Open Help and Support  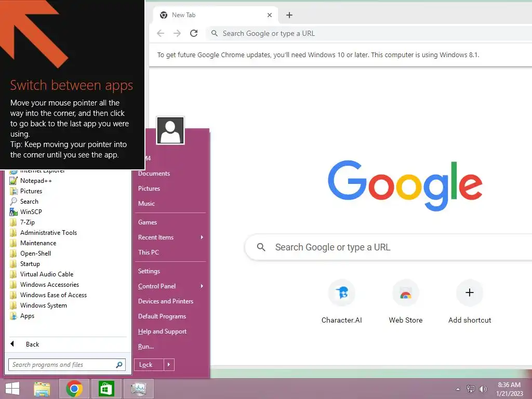(162, 331)
